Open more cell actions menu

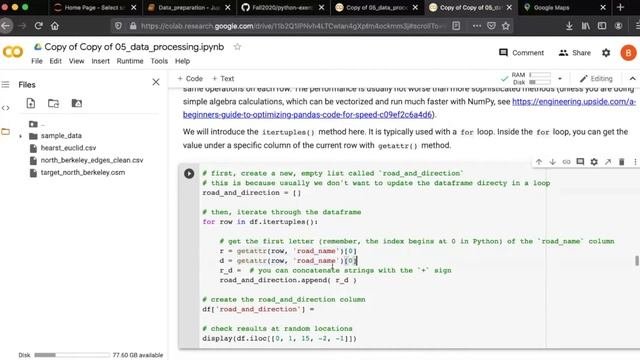pyautogui.click(x=635, y=162)
